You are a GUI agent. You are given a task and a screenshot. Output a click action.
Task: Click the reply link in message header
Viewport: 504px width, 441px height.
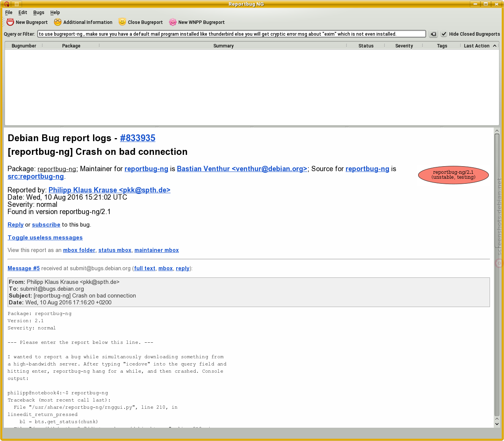click(182, 268)
